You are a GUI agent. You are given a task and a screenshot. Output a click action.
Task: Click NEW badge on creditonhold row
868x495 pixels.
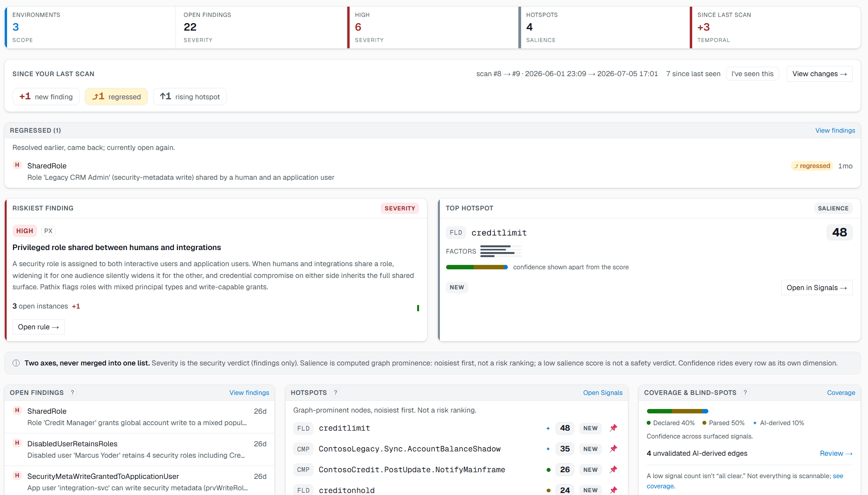coord(590,490)
